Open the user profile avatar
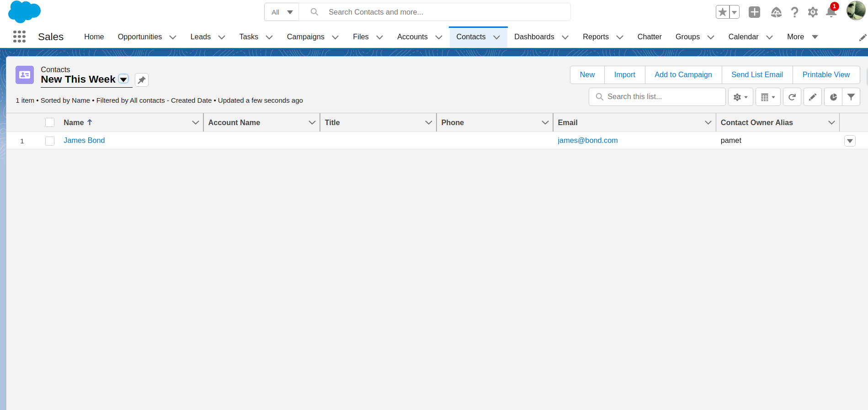Image resolution: width=868 pixels, height=410 pixels. click(x=856, y=11)
